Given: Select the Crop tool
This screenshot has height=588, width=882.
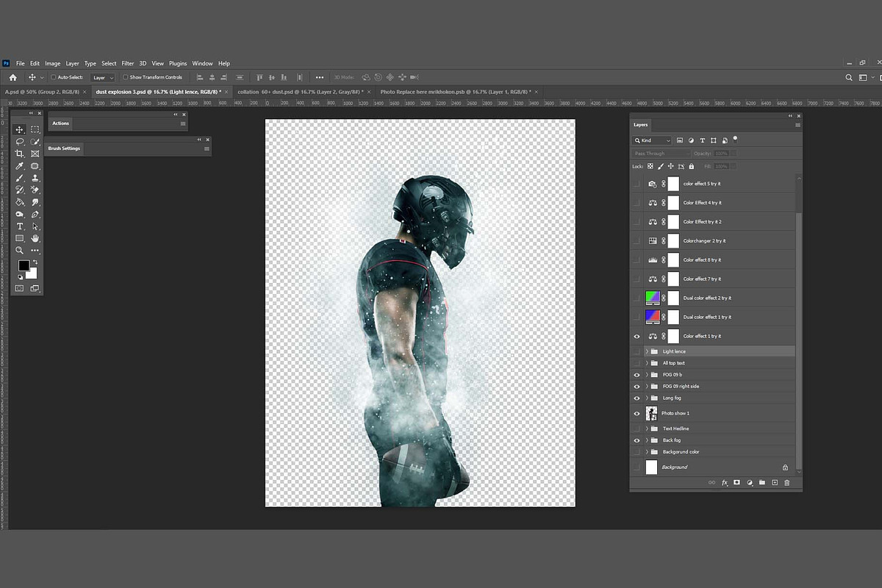Looking at the screenshot, I should [x=20, y=154].
